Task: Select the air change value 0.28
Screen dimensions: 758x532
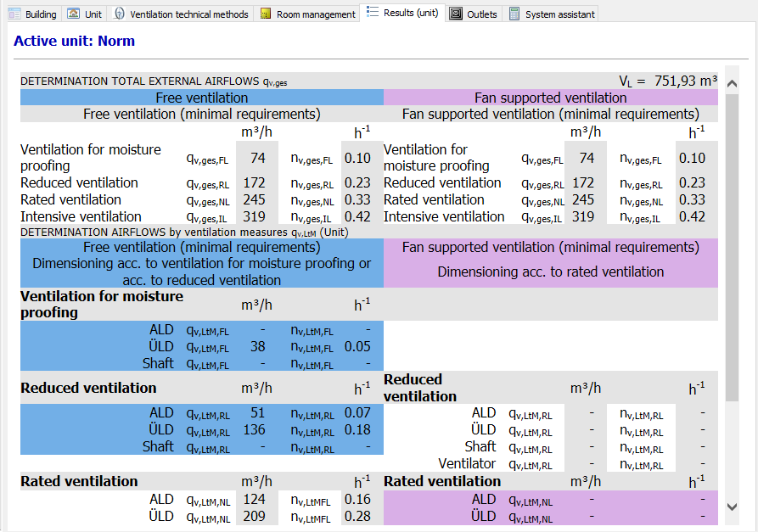Action: tap(357, 516)
